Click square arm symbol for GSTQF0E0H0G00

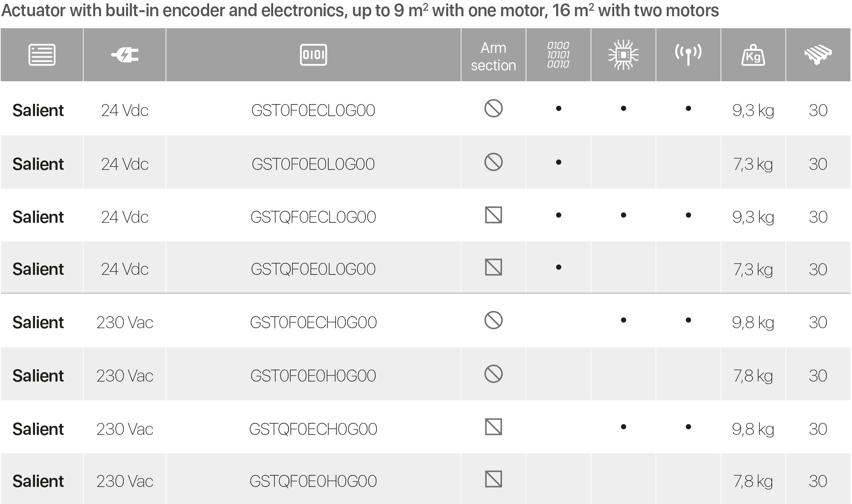493,479
